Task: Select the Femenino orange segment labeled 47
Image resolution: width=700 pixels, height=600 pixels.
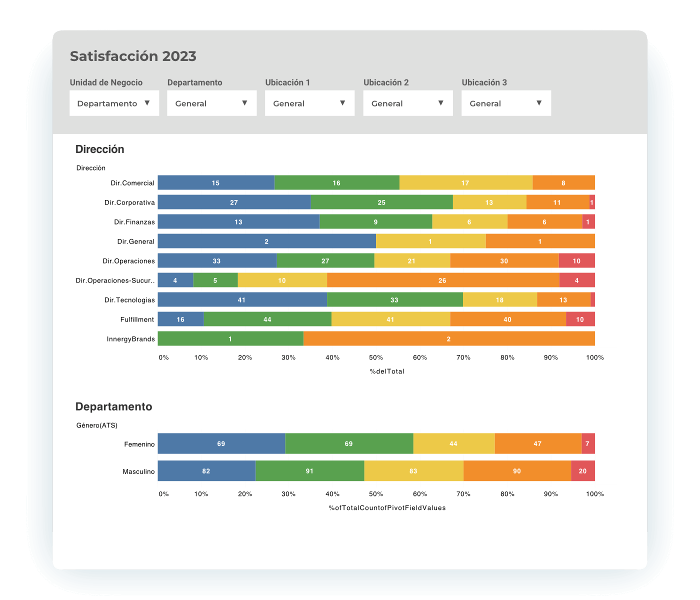Action: coord(538,443)
